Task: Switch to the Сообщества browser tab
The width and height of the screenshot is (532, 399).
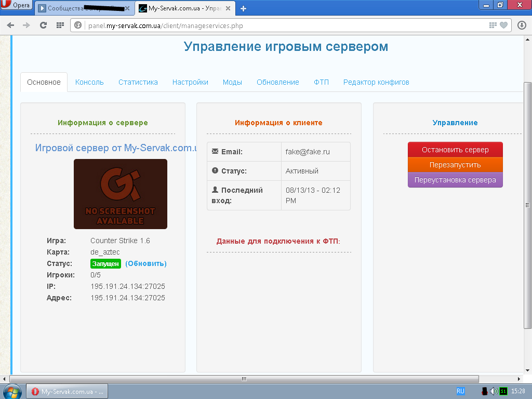Action: coord(84,8)
